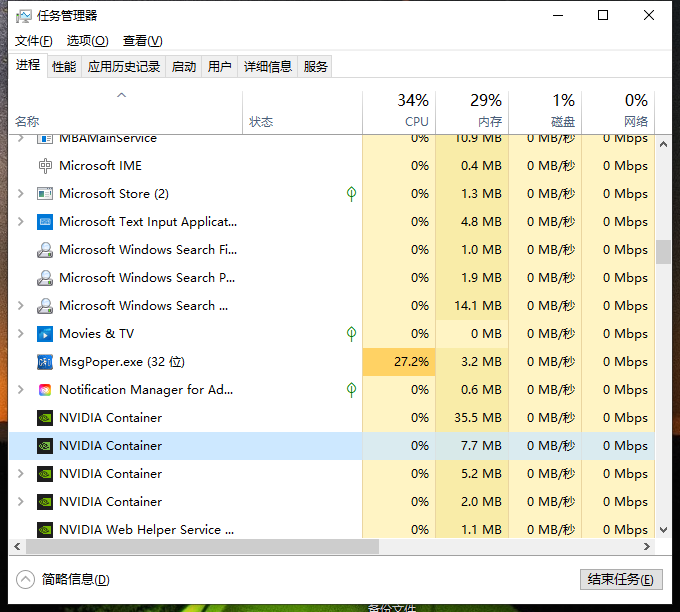Select the Movies & TV process name
This screenshot has width=680, height=612.
pyautogui.click(x=96, y=334)
